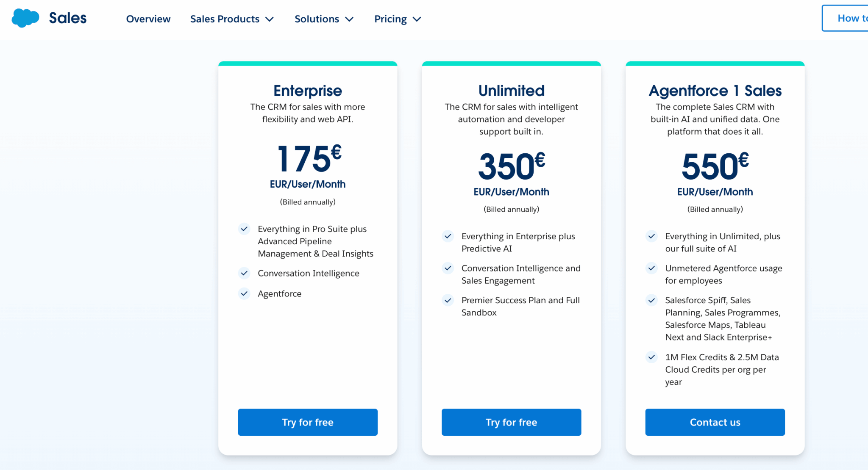Start Enterprise plan with Try for free
Image resolution: width=868 pixels, height=470 pixels.
[308, 422]
